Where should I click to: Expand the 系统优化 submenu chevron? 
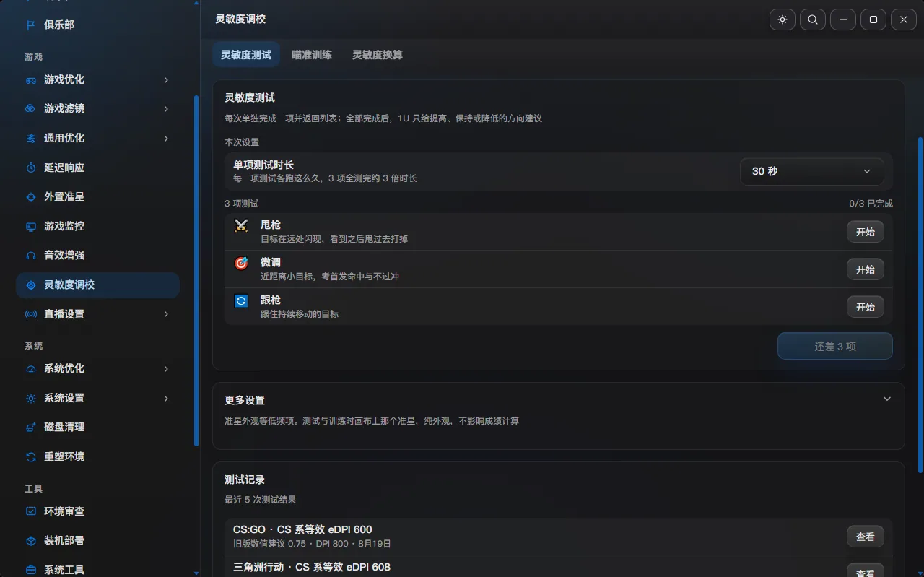166,368
